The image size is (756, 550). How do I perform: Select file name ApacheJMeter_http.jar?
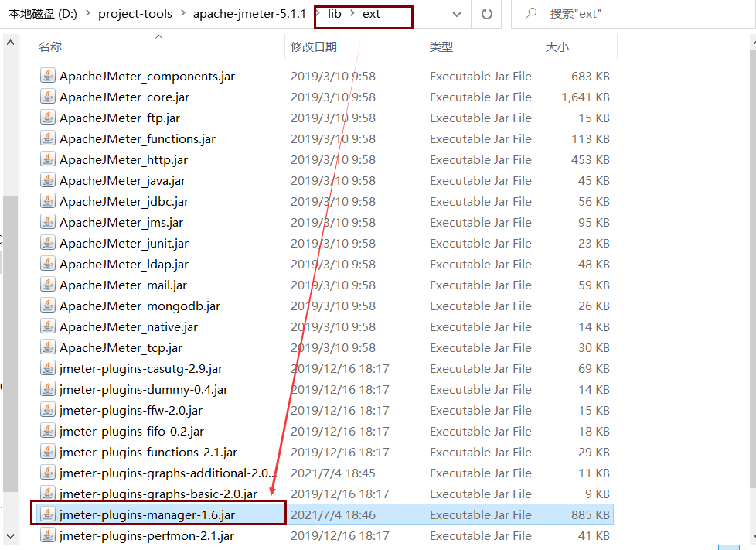click(124, 159)
